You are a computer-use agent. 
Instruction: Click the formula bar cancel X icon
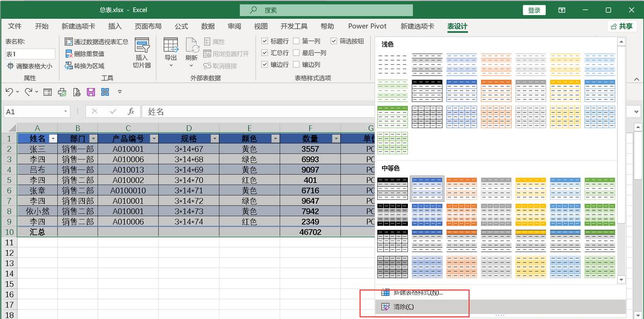point(94,112)
